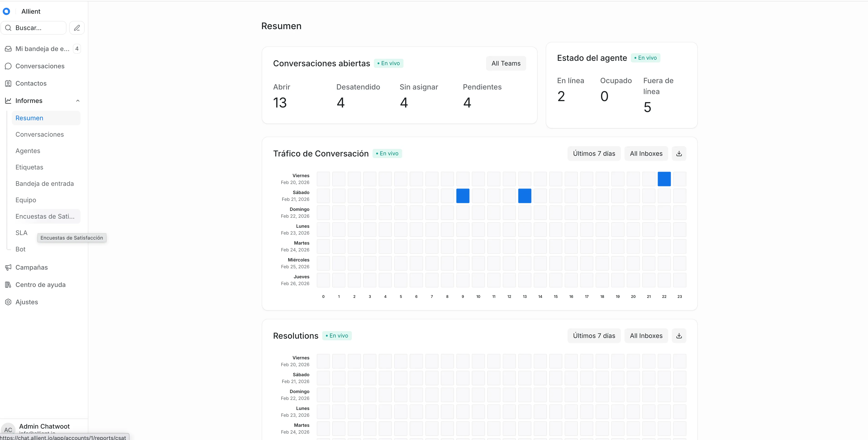Download Tráfico de Conversación report data
Screen dimensions: 868x440
(679, 153)
